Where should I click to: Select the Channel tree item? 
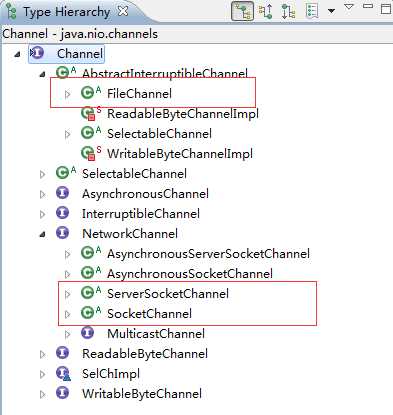click(80, 54)
